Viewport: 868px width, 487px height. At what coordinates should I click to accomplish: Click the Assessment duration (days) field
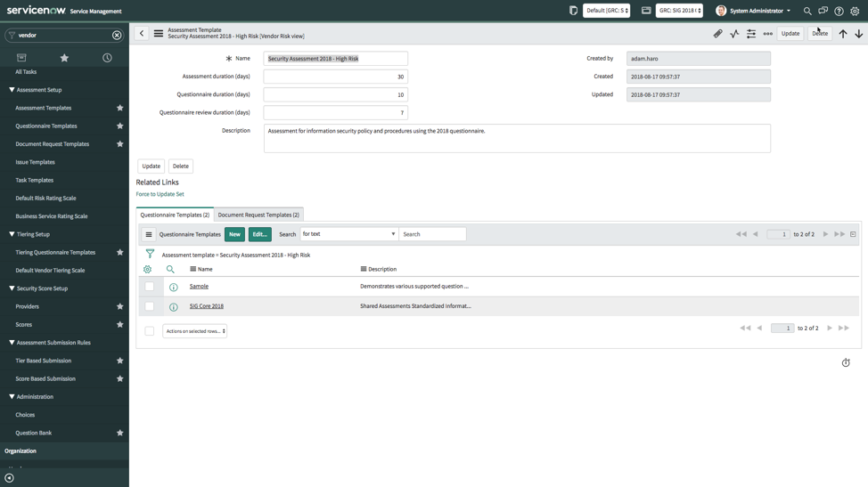336,77
